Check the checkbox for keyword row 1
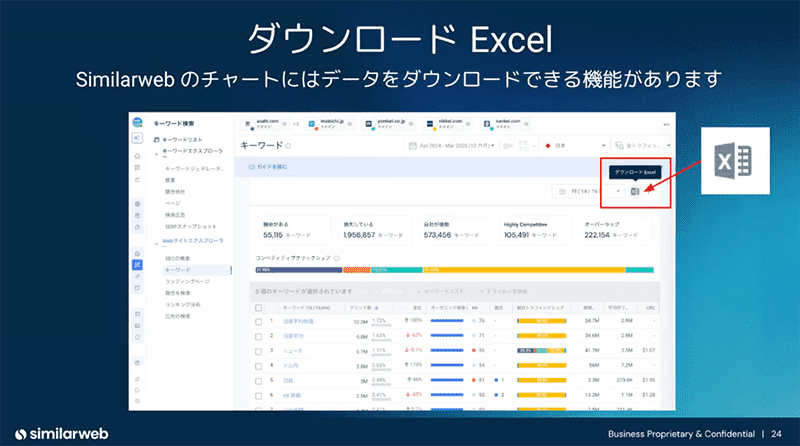 (258, 323)
